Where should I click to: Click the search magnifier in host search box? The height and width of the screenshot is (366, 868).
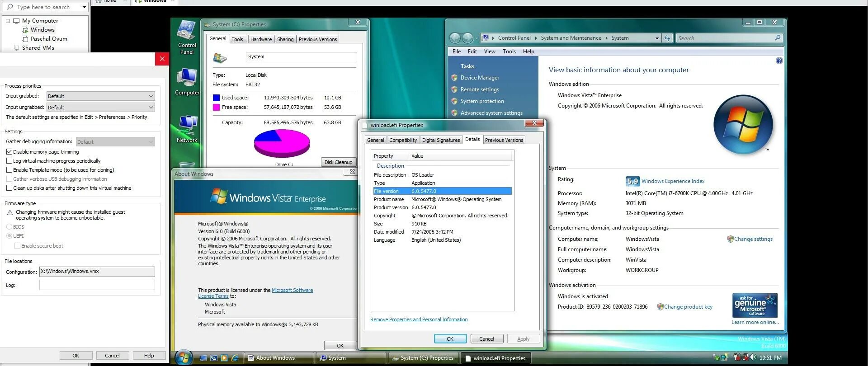coord(10,7)
